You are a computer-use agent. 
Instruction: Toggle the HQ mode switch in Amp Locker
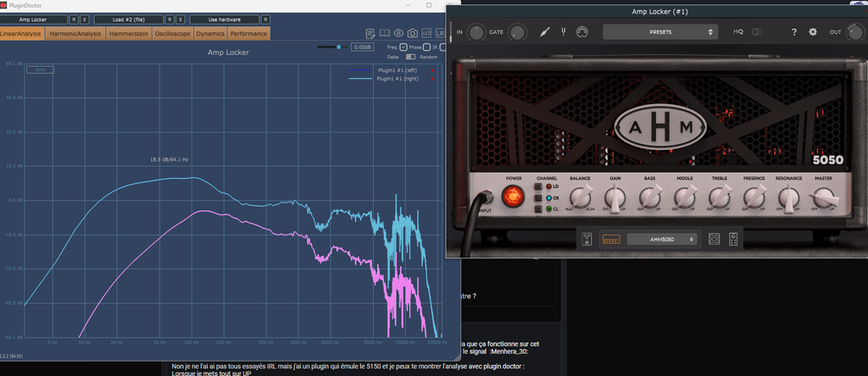click(x=757, y=32)
